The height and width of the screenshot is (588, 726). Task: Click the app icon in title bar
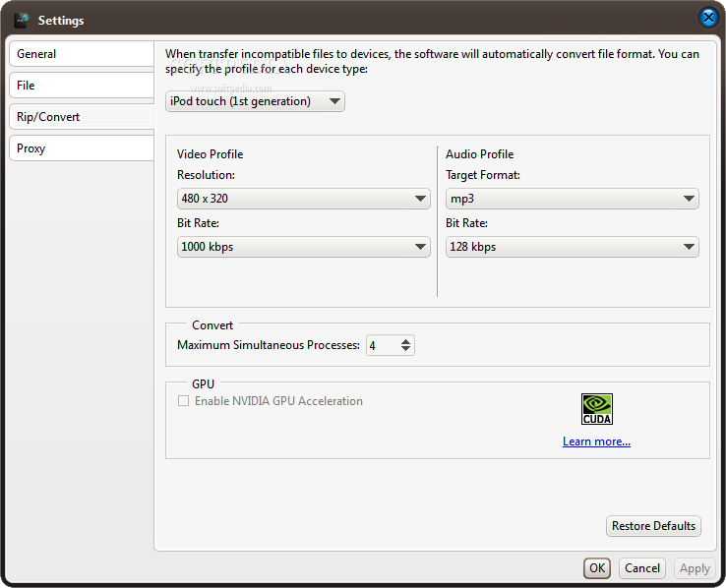[x=22, y=20]
